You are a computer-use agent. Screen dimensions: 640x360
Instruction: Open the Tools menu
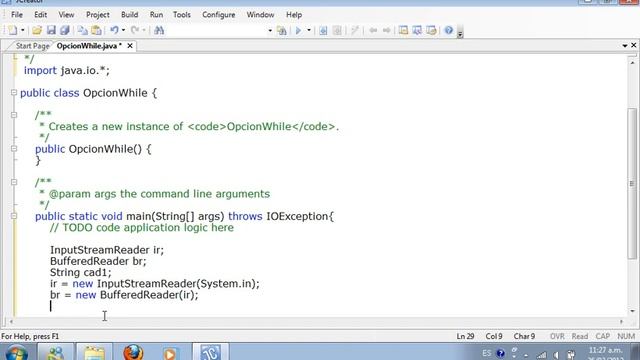coord(182,15)
